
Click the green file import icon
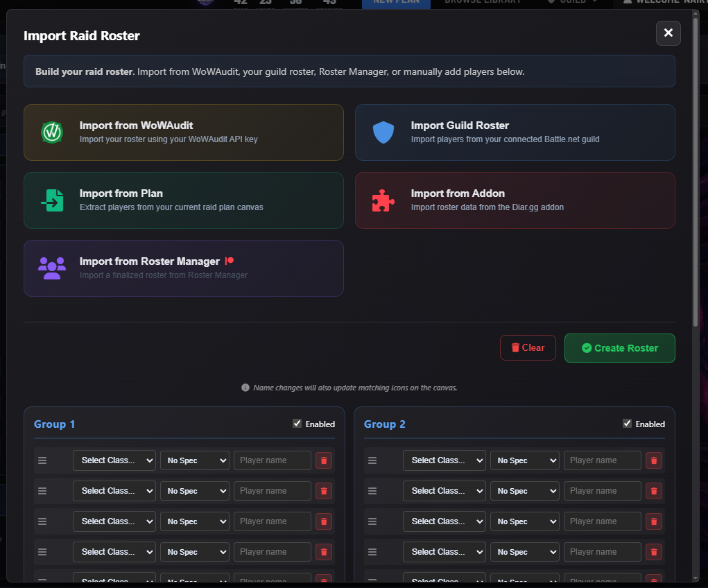53,200
